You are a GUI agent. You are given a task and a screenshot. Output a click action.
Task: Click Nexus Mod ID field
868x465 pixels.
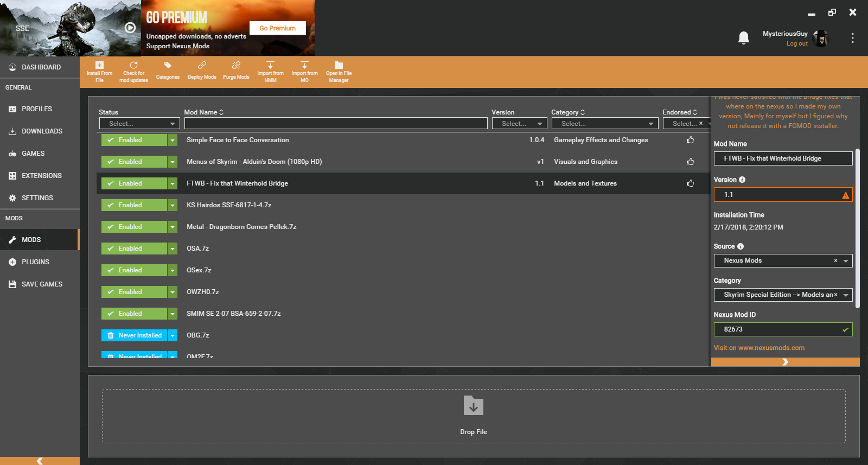click(783, 329)
